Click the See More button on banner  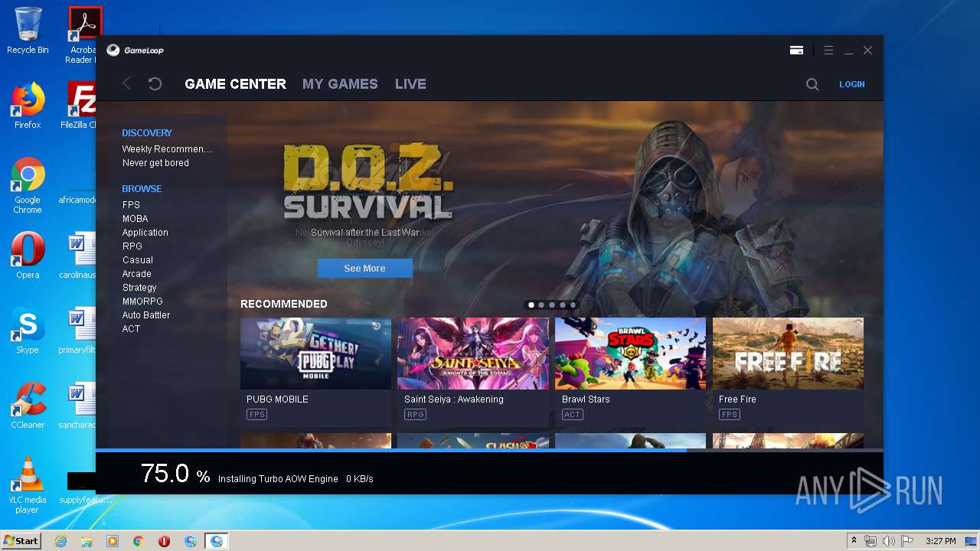(x=364, y=269)
